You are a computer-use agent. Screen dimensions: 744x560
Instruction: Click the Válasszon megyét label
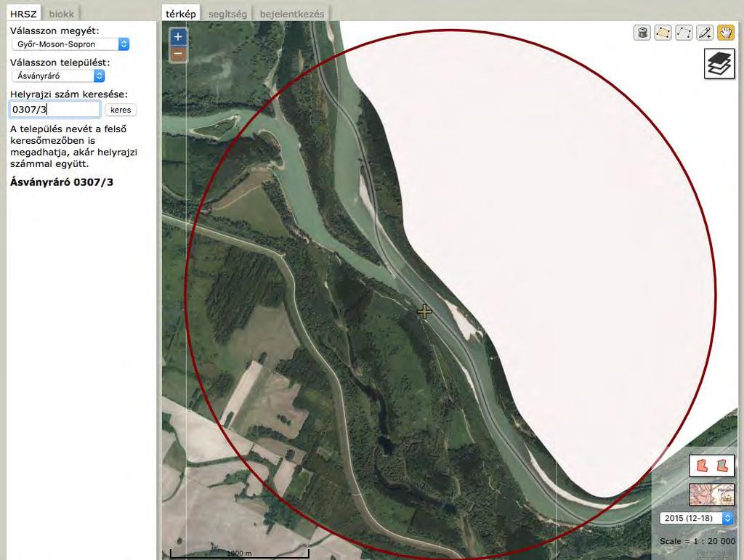point(55,31)
